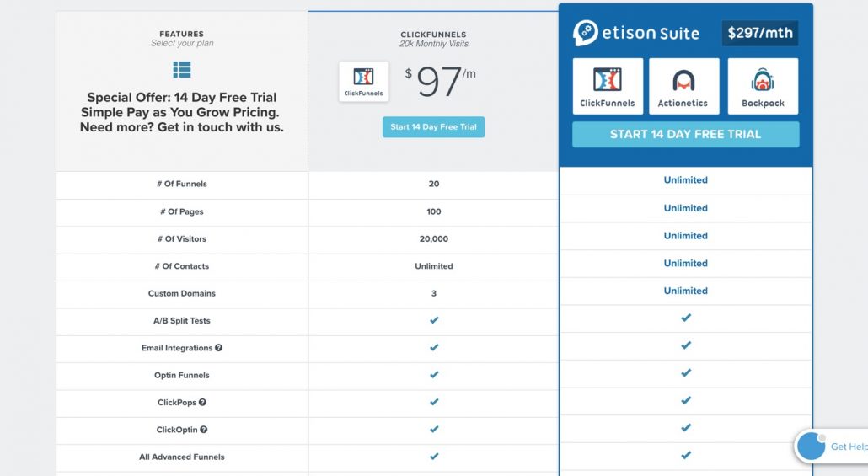Click the Get Help chat bubble
The image size is (868, 476).
click(812, 447)
